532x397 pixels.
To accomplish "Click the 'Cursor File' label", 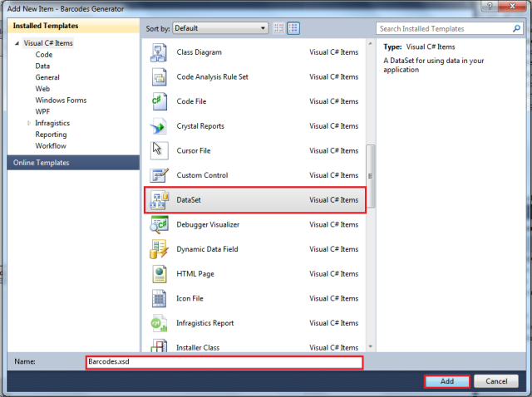I will (194, 150).
